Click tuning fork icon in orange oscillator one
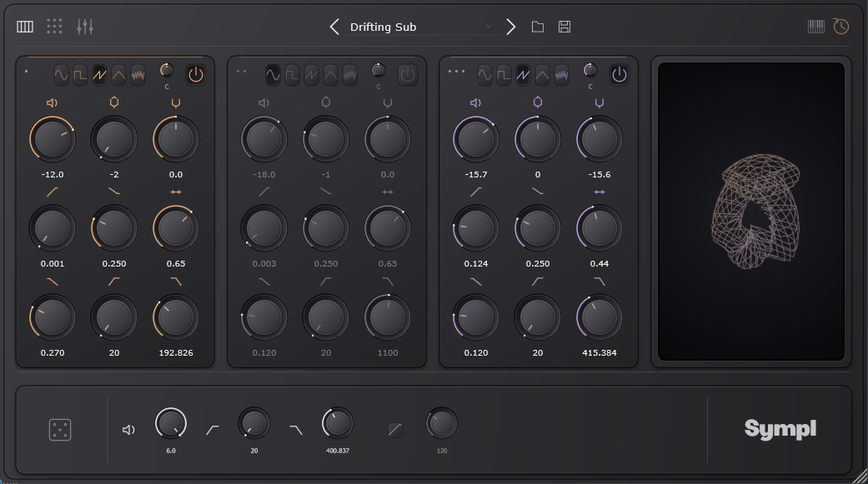This screenshot has height=484, width=868. [176, 103]
